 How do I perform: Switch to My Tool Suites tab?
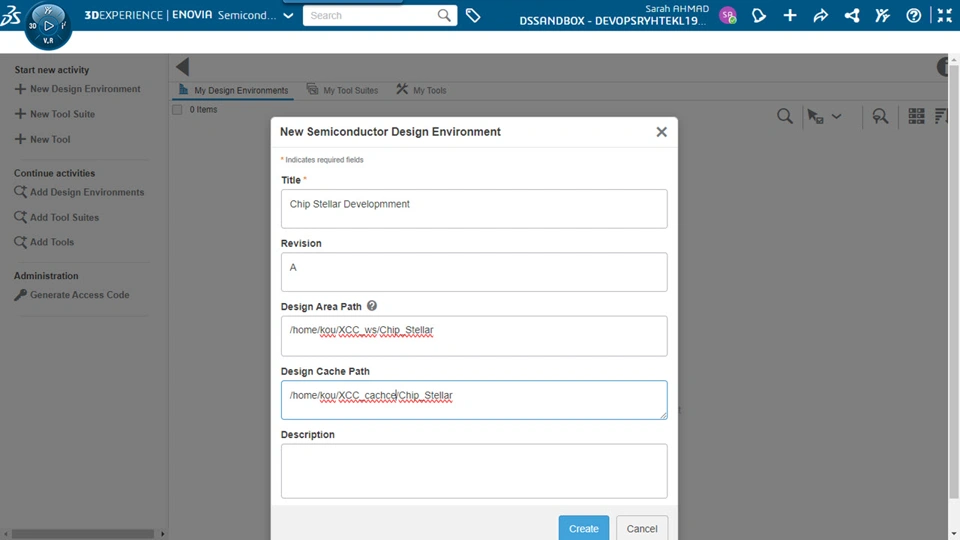(342, 90)
